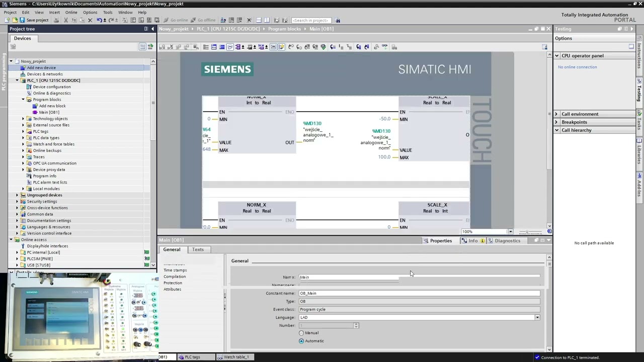Click the split editor horizontally icon
This screenshot has width=644, height=362.
click(259, 20)
